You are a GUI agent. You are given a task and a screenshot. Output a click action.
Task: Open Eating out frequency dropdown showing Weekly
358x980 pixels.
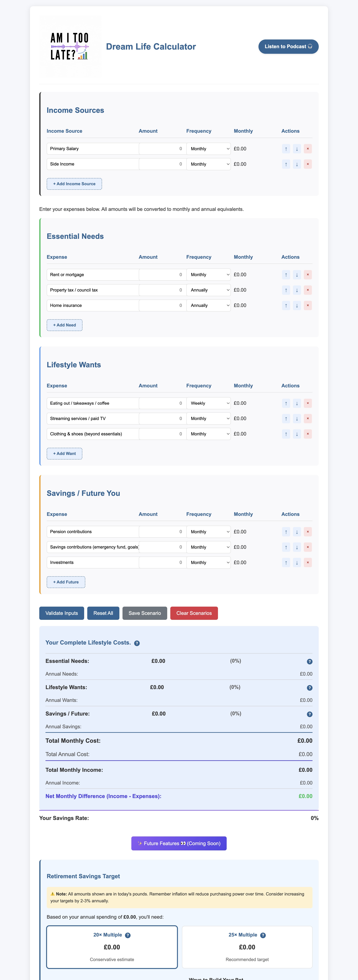click(208, 403)
